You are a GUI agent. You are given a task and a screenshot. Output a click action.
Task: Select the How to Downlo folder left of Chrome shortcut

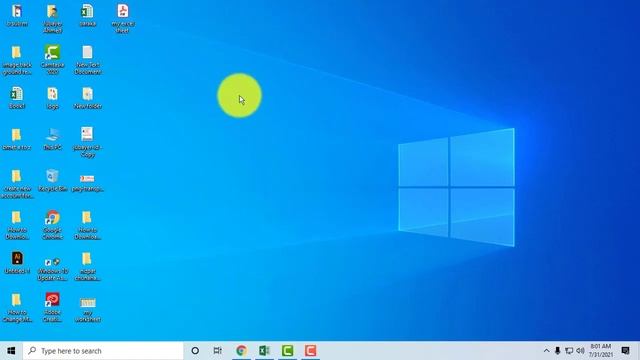pyautogui.click(x=17, y=224)
